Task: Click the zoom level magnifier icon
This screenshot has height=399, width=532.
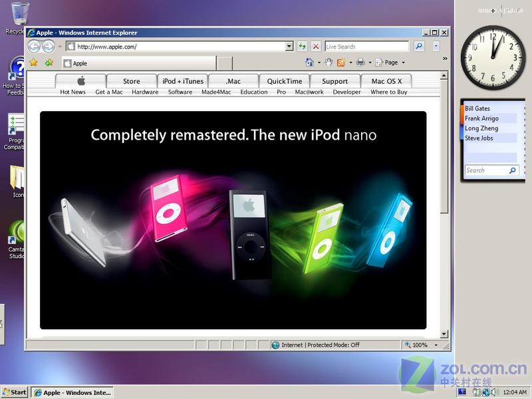Action: (x=408, y=344)
